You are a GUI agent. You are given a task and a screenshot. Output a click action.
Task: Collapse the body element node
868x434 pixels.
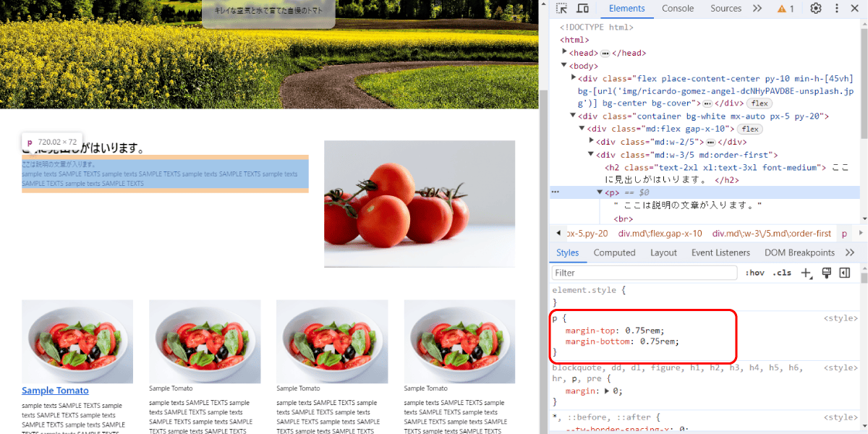coord(565,66)
